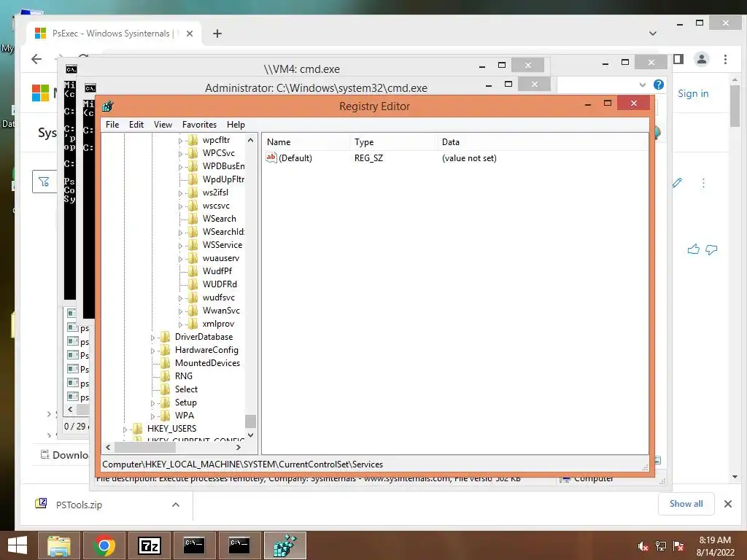Select the WUDFRd folder icon

pyautogui.click(x=193, y=284)
